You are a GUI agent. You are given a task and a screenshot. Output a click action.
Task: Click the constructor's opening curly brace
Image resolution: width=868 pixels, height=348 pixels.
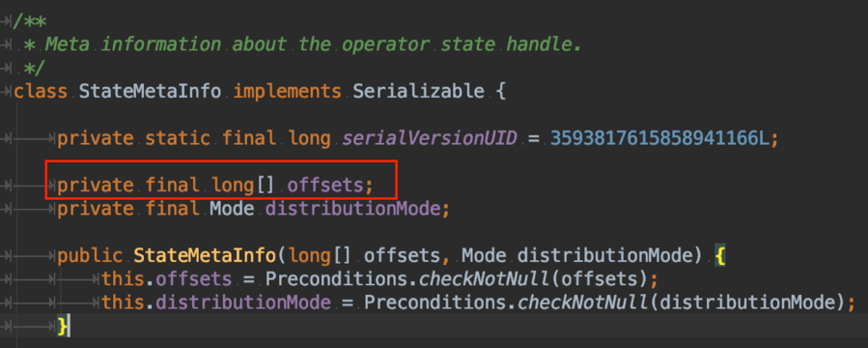pos(719,256)
